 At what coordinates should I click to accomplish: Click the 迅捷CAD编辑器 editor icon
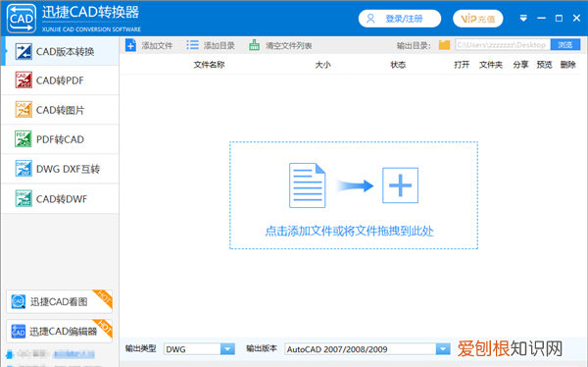pos(19,331)
